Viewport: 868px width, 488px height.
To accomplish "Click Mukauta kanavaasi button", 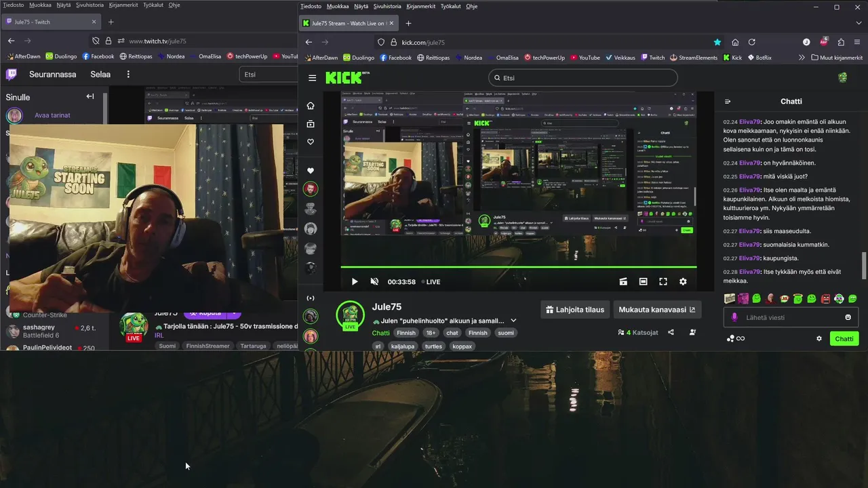I will pos(657,310).
